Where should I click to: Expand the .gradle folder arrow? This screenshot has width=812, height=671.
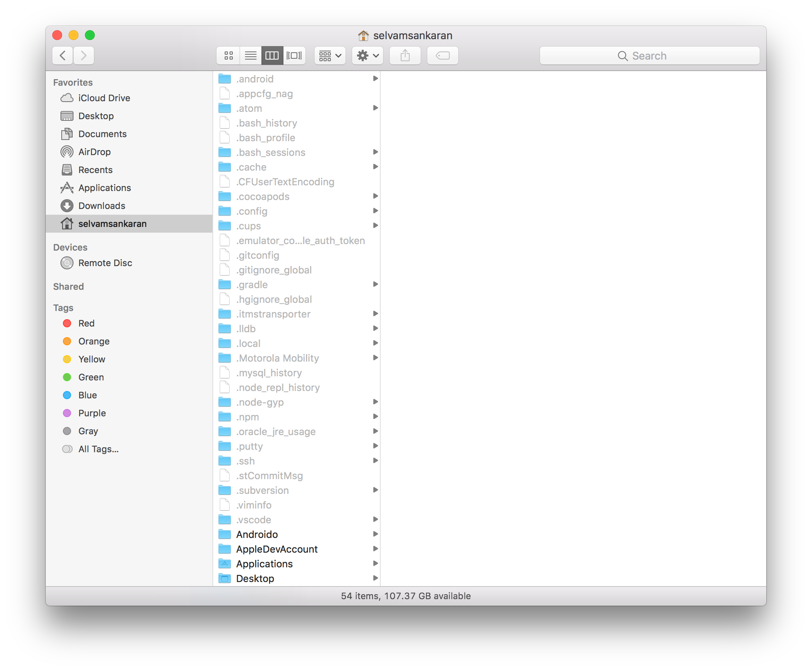(x=375, y=284)
